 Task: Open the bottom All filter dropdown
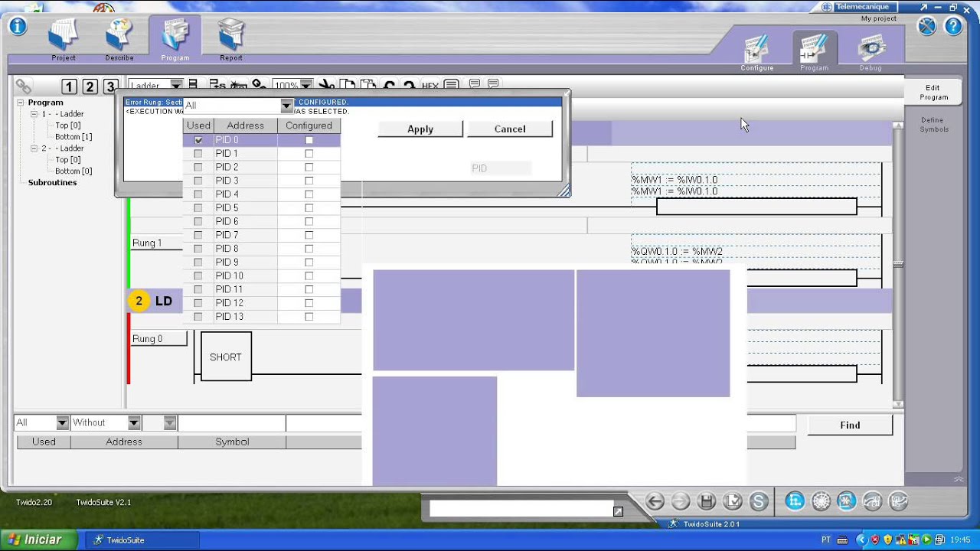[62, 422]
